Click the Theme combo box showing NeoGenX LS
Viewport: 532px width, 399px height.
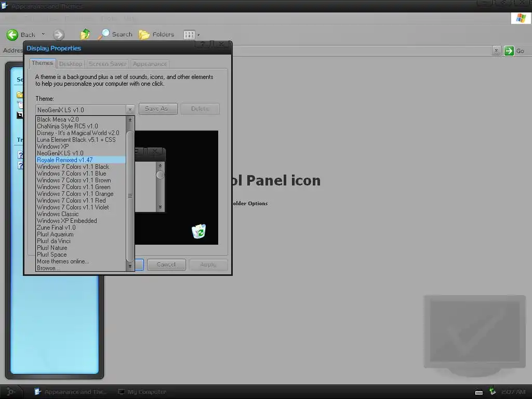coord(85,110)
